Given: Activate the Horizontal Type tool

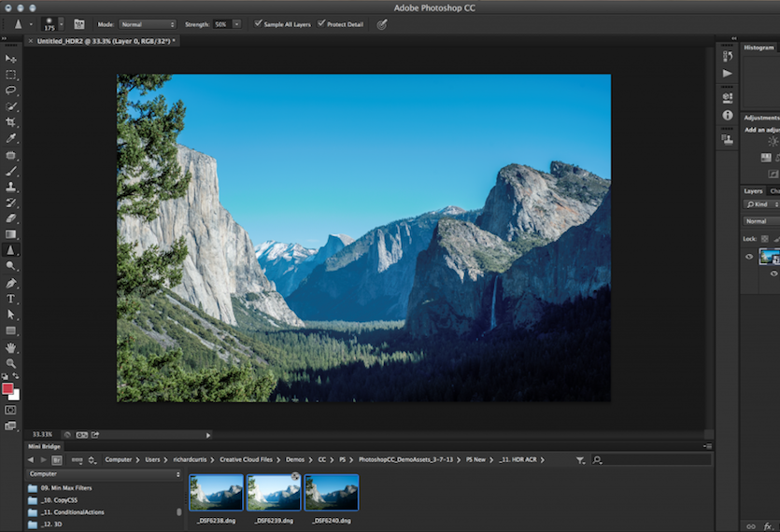Looking at the screenshot, I should pyautogui.click(x=10, y=299).
